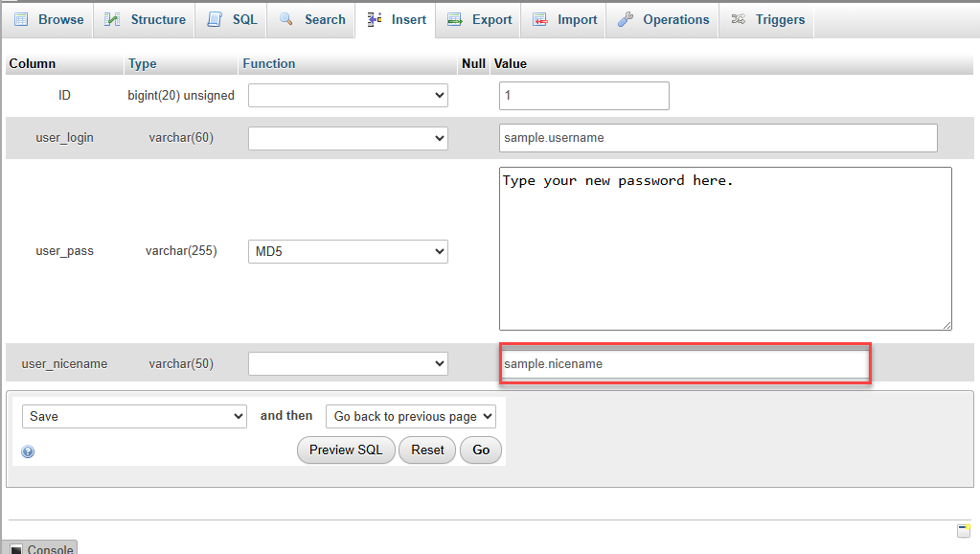This screenshot has height=554, width=980.
Task: Click the Triggers tab icon
Action: [738, 19]
